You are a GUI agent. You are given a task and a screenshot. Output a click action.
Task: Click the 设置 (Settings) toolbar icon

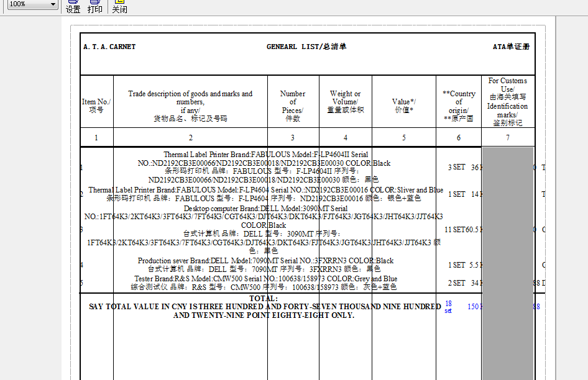(x=73, y=6)
